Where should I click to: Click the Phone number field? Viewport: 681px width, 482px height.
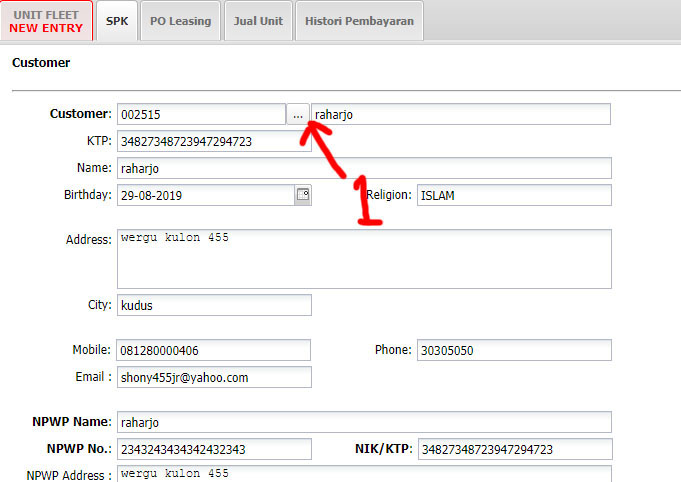pyautogui.click(x=513, y=350)
